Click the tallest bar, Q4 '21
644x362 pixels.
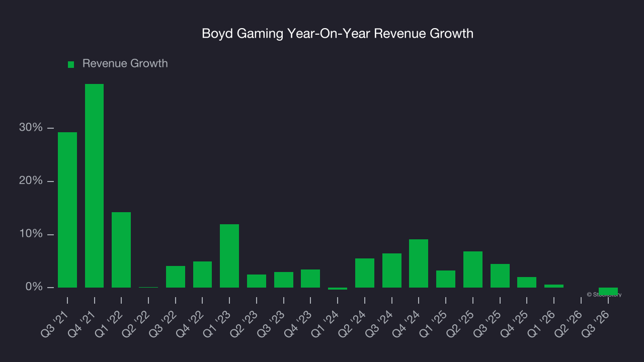coord(94,186)
